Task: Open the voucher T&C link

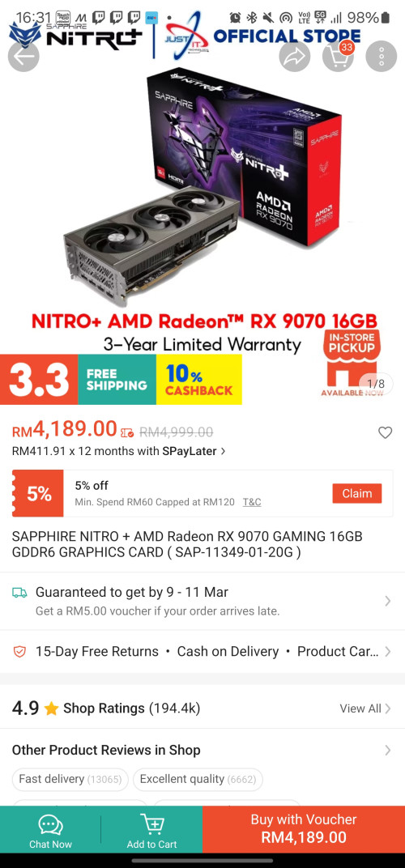Action: click(252, 502)
